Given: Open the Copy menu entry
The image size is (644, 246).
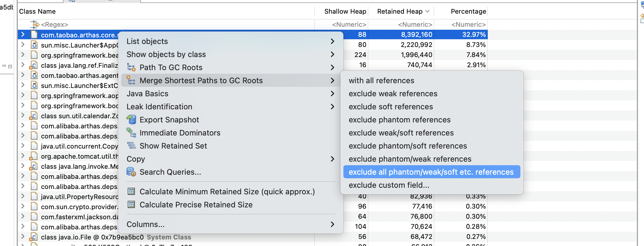Looking at the screenshot, I should click(231, 159).
